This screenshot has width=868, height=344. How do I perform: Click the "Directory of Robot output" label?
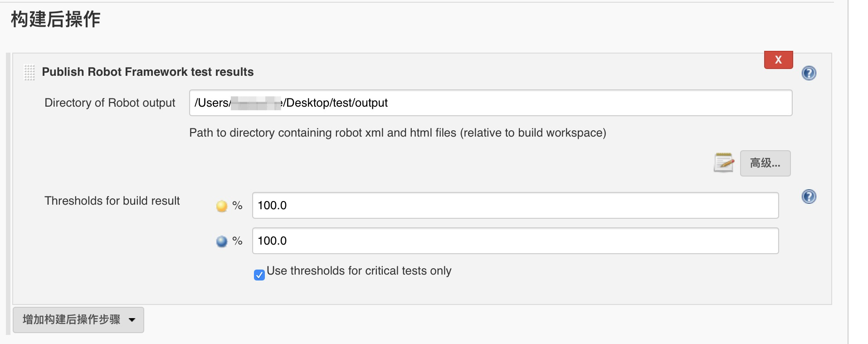(110, 103)
